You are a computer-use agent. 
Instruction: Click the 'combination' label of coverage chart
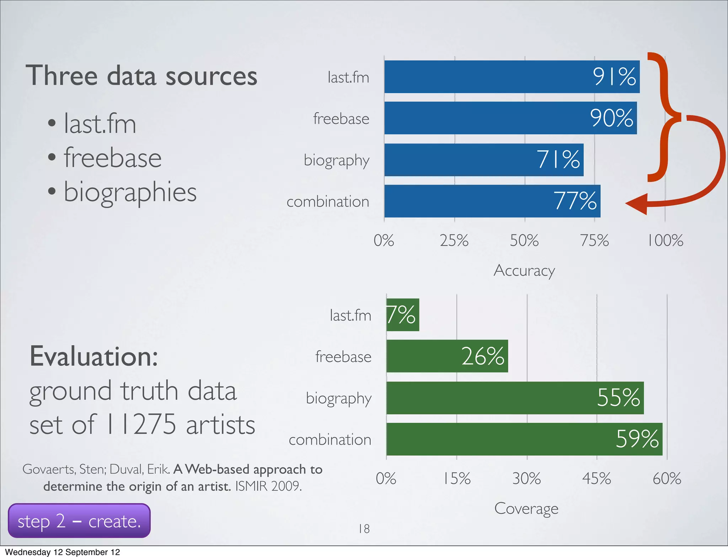click(330, 440)
